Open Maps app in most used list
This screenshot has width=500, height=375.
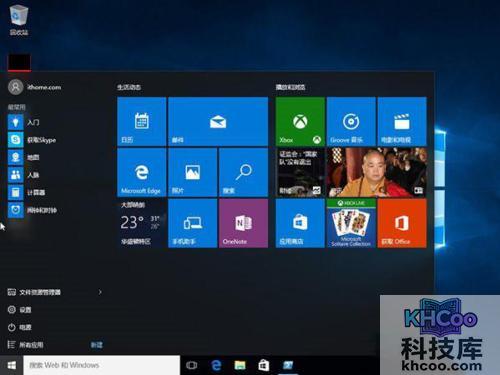24,157
